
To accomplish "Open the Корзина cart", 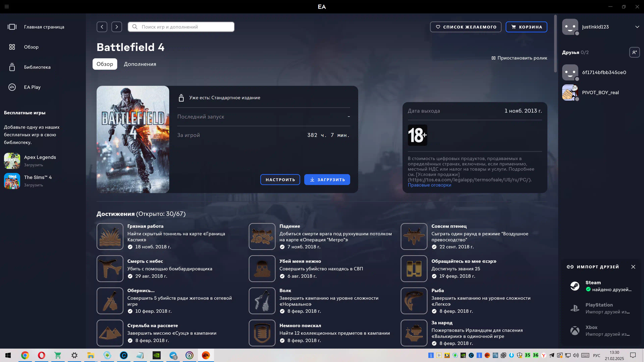I will [526, 27].
